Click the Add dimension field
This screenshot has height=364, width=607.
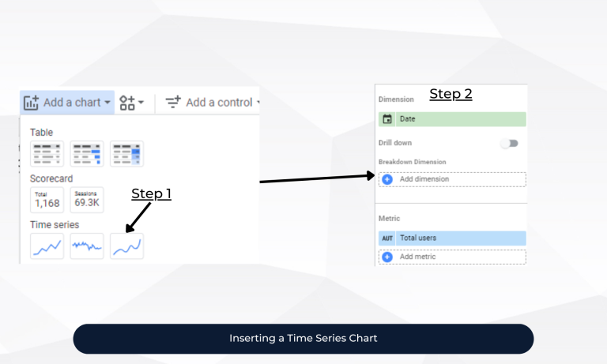(452, 179)
